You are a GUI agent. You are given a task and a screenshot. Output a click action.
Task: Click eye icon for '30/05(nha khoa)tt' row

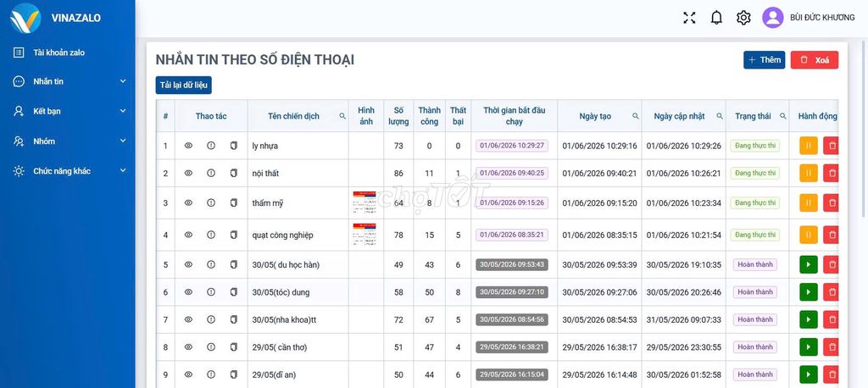pos(188,319)
